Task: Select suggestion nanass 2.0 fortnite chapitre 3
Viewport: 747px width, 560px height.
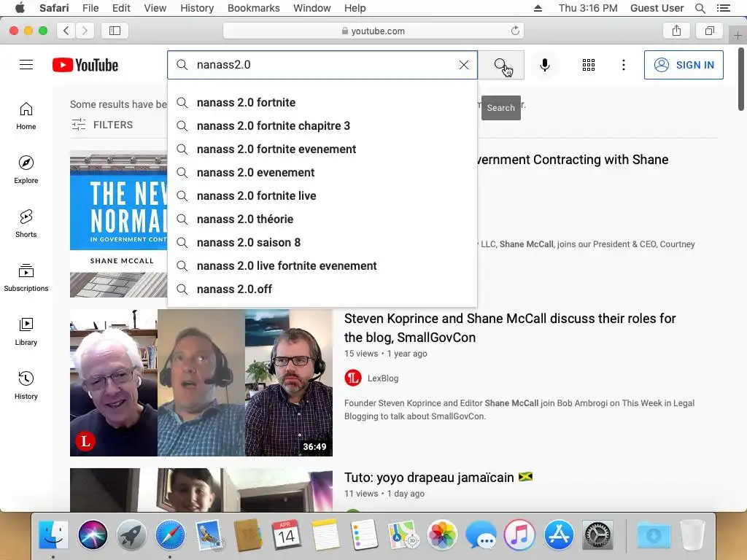Action: (x=322, y=125)
